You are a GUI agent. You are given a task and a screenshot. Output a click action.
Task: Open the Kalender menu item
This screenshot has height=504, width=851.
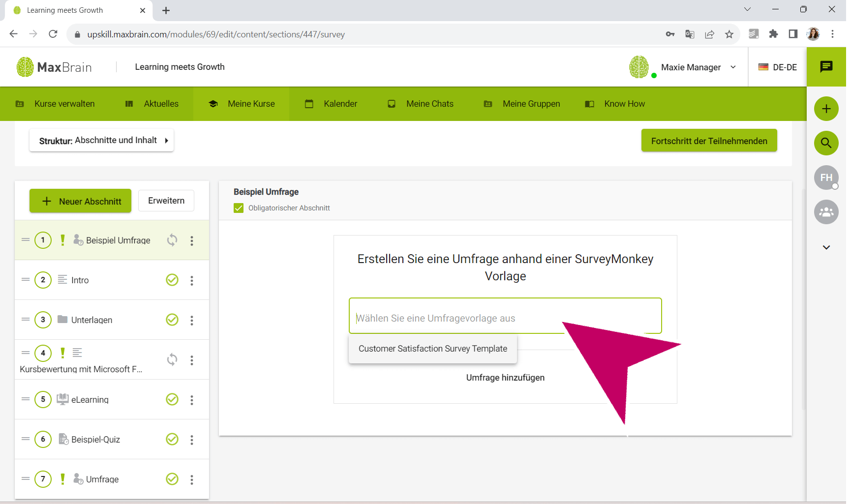coord(331,104)
